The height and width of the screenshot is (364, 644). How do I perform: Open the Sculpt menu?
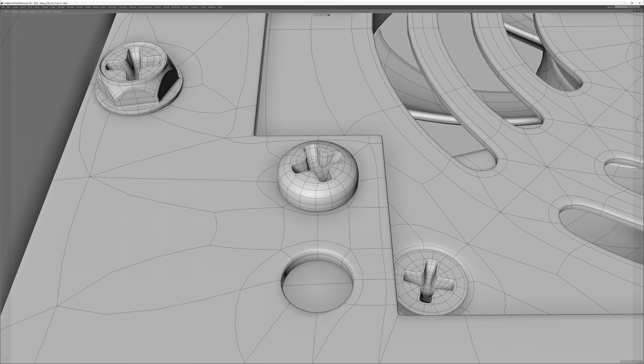click(88, 7)
